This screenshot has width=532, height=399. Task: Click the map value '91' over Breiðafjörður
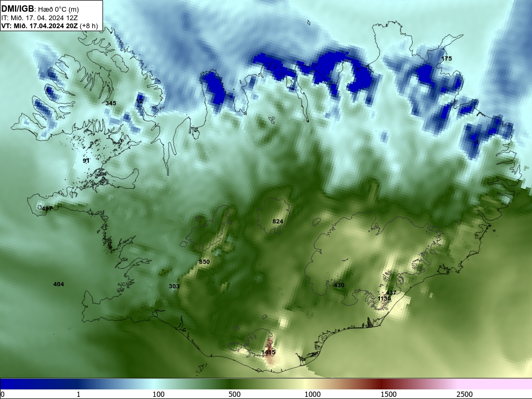tap(86, 161)
